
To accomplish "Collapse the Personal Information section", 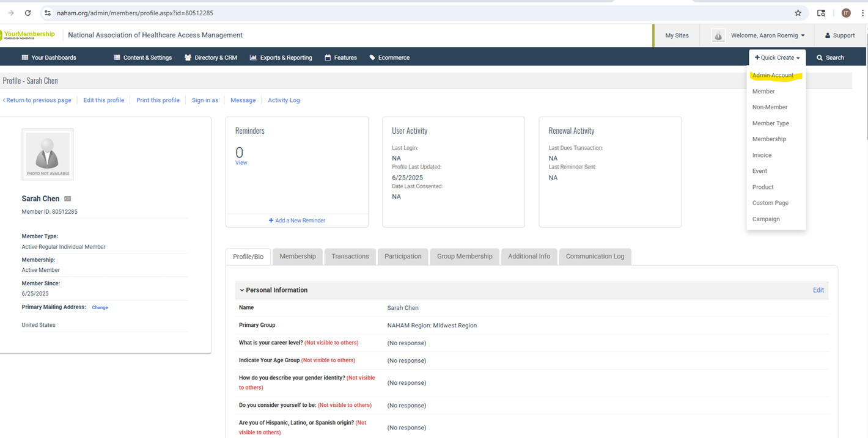I will point(242,290).
